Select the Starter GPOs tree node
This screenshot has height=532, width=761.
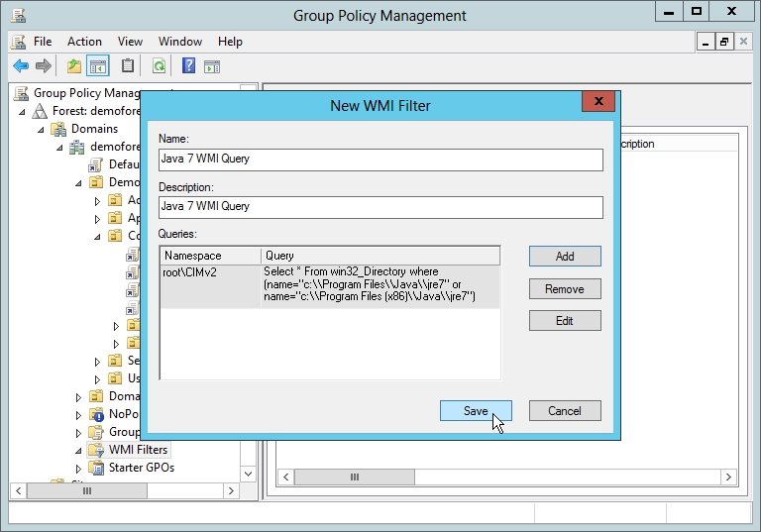(141, 468)
